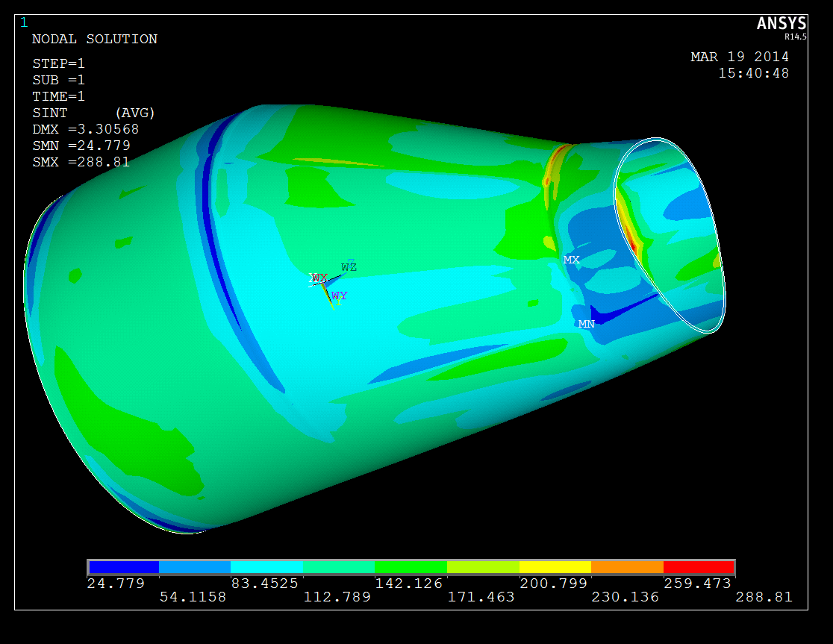Select the SINT (AVG) label
This screenshot has width=833, height=644.
tap(93, 113)
